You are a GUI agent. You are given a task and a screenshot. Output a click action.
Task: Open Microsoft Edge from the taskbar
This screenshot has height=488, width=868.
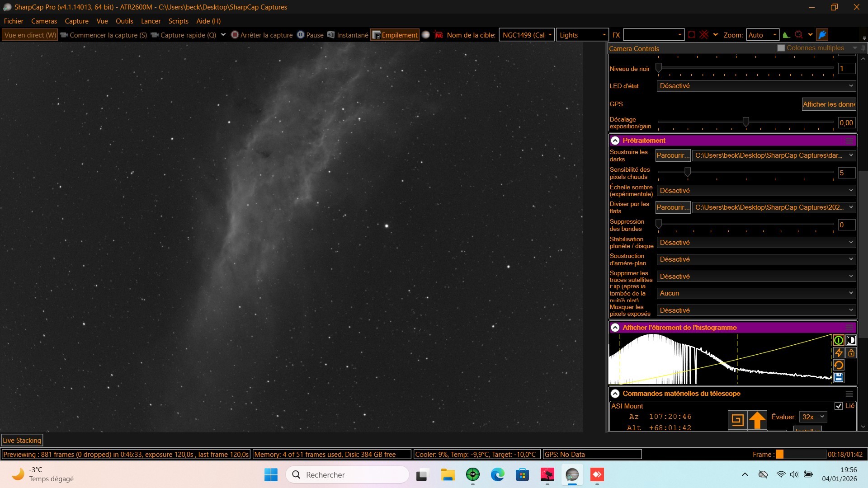coord(497,475)
